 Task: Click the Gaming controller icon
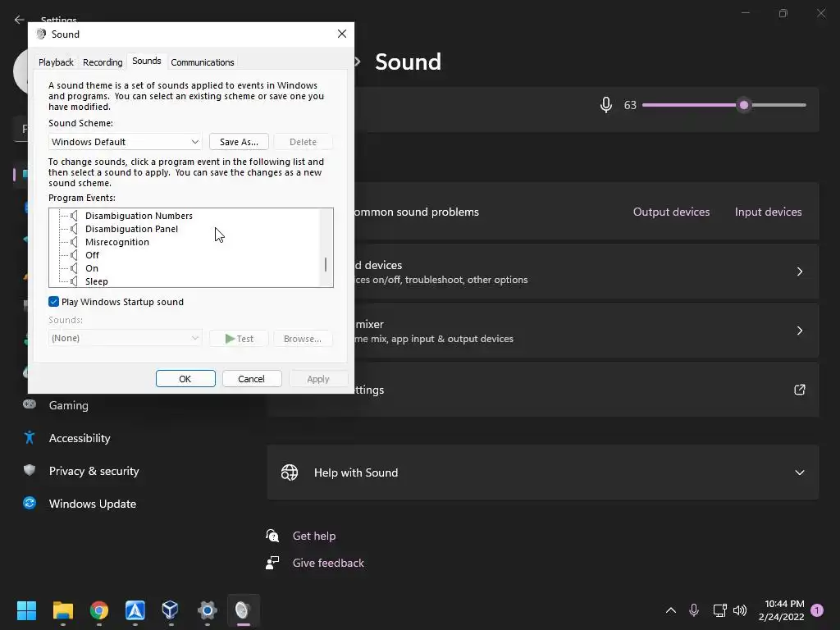point(30,404)
